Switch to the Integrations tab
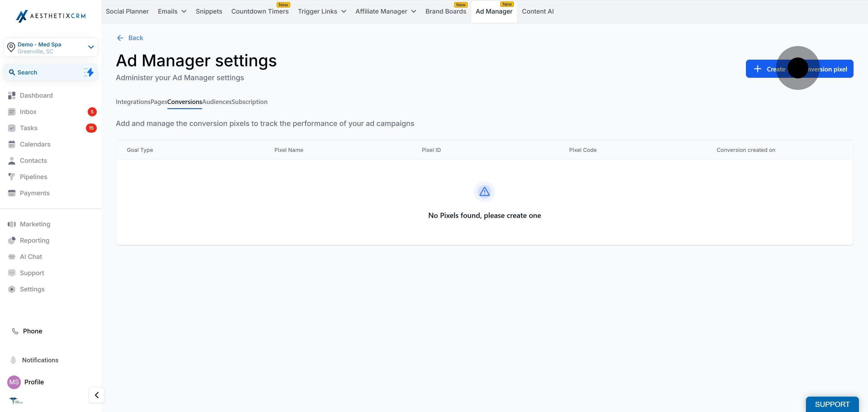The width and height of the screenshot is (868, 412). coord(133,102)
